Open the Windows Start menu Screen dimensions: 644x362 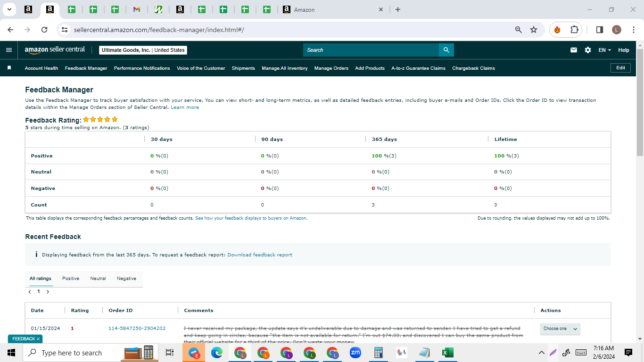tap(11, 353)
